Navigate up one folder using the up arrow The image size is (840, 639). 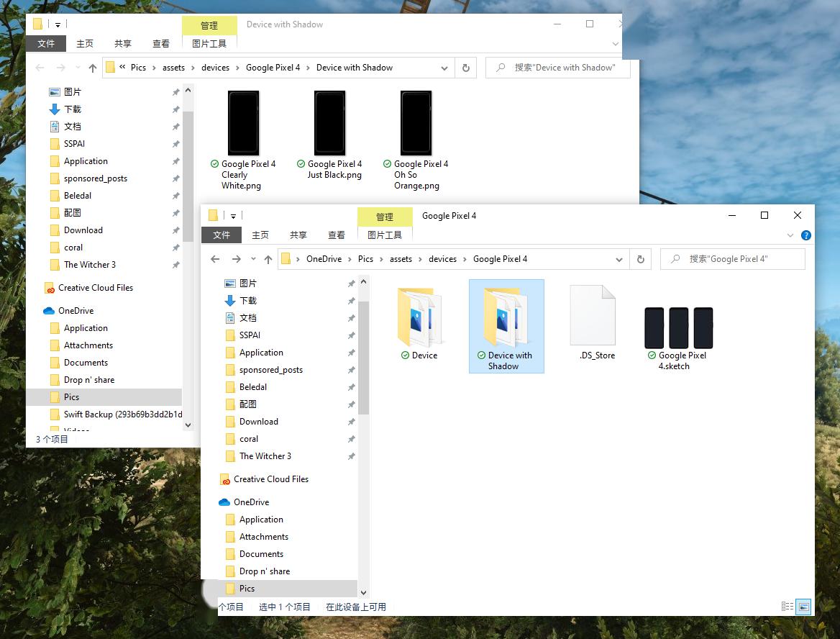[x=268, y=258]
